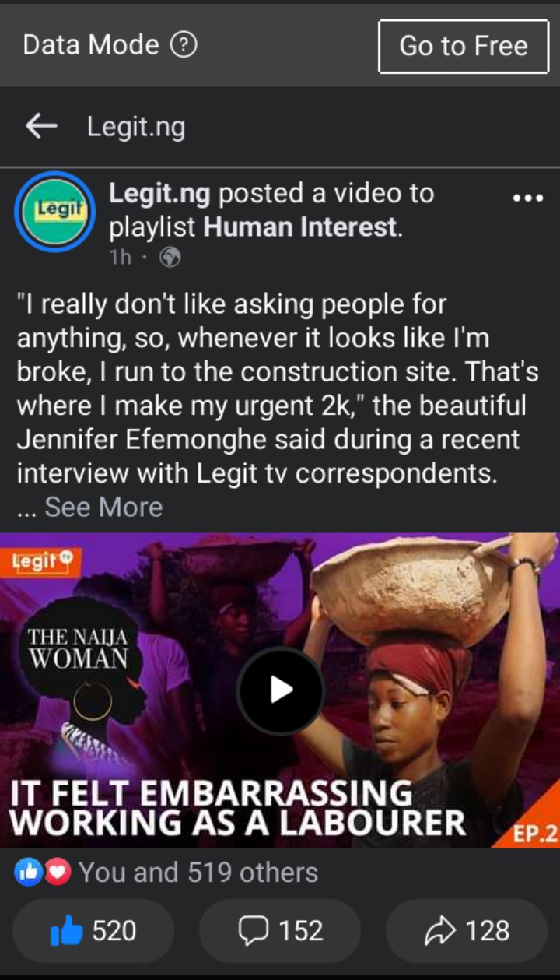Click the Legit logo on the video
Viewport: 560px width, 980px height.
coord(41,560)
